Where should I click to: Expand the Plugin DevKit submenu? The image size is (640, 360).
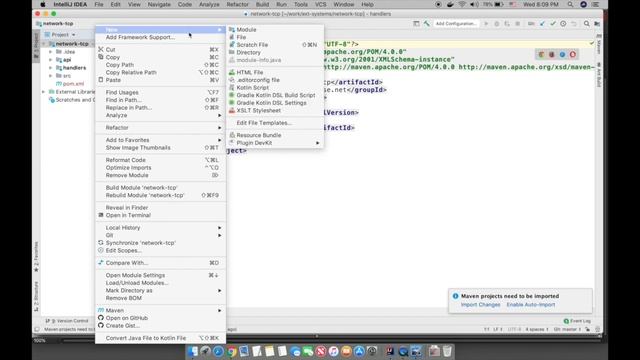point(275,143)
